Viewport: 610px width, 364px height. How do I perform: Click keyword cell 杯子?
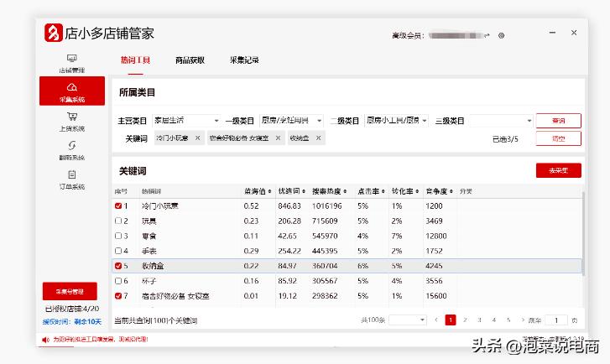click(x=149, y=281)
